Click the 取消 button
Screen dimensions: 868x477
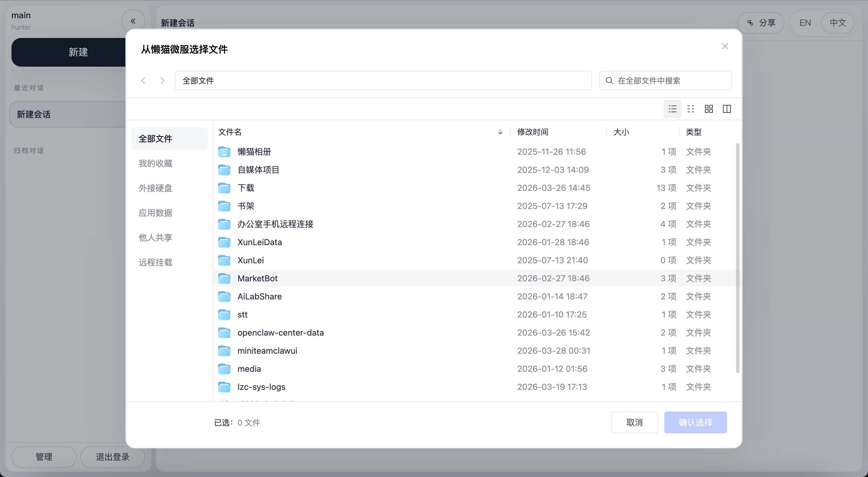click(634, 422)
